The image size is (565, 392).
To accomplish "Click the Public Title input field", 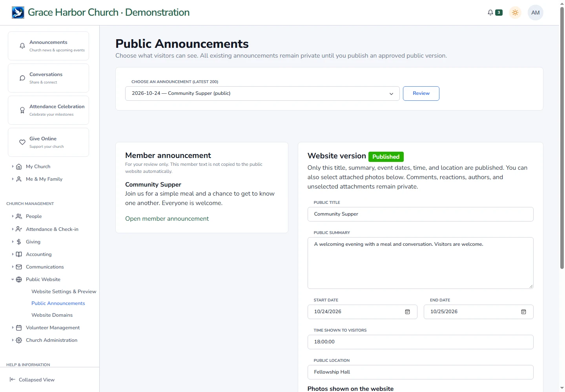I will [x=421, y=214].
